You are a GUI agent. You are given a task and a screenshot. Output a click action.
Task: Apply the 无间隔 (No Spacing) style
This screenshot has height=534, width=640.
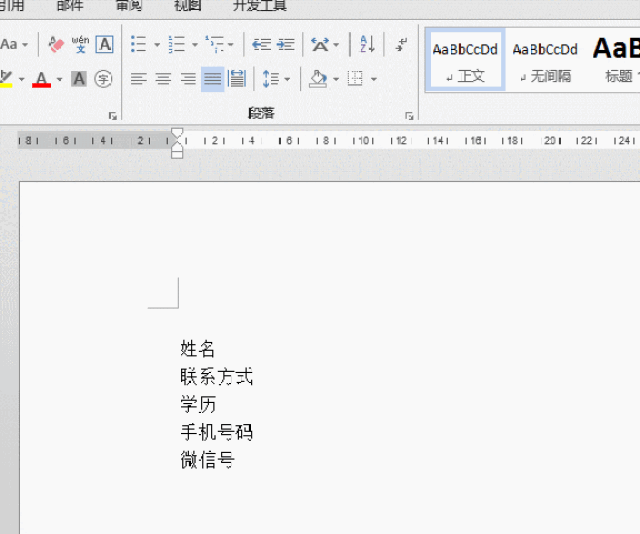pyautogui.click(x=545, y=60)
